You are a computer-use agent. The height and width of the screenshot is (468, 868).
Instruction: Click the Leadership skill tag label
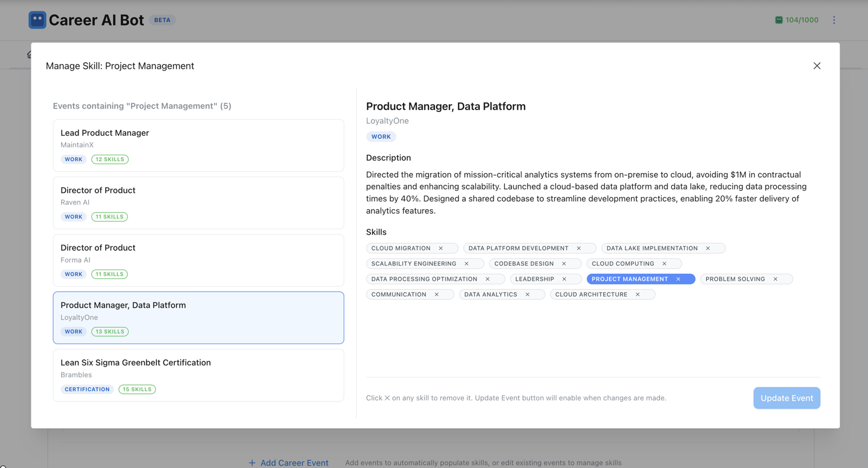point(534,279)
